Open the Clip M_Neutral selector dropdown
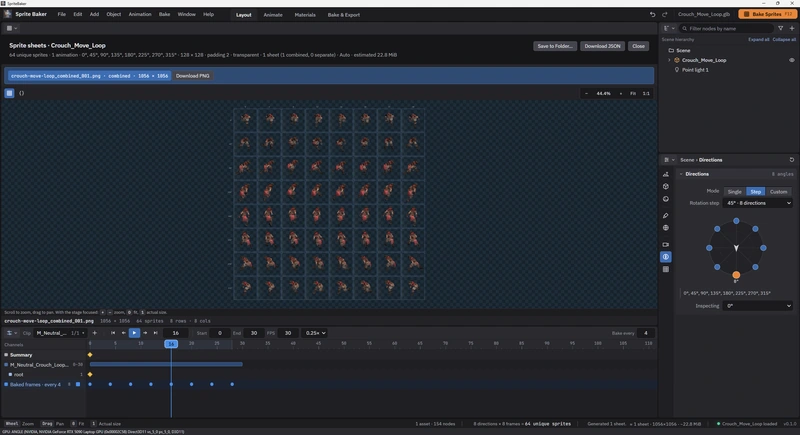The width and height of the screenshot is (800, 435). 60,333
